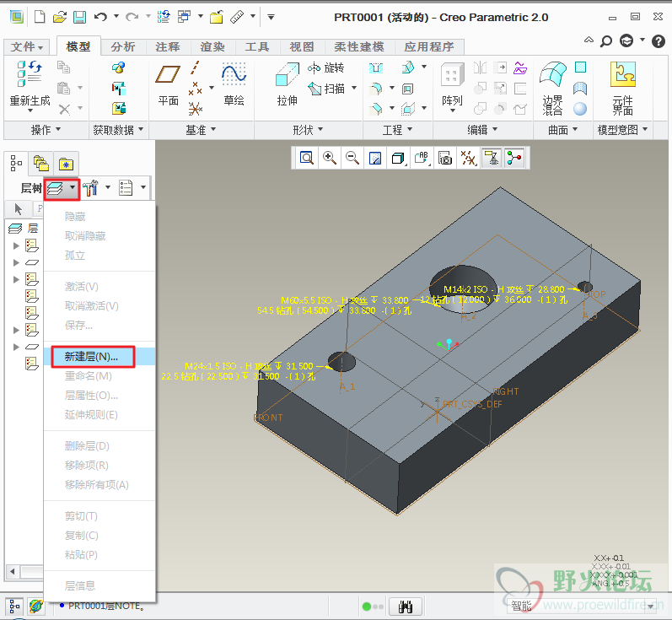Click the Zoom In magnifier
672x620 pixels.
330,158
